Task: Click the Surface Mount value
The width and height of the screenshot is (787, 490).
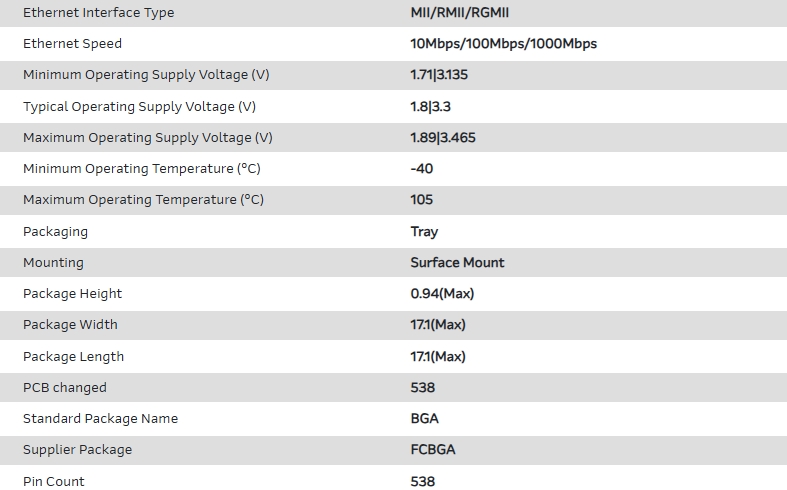Action: tap(457, 263)
